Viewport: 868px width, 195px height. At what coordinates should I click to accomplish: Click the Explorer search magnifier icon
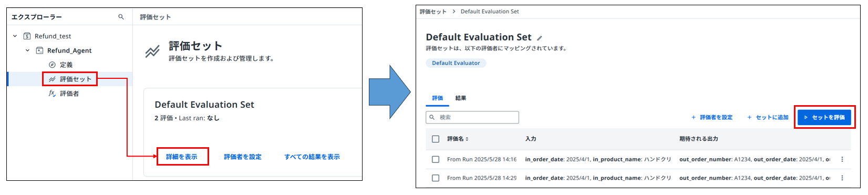coord(121,17)
